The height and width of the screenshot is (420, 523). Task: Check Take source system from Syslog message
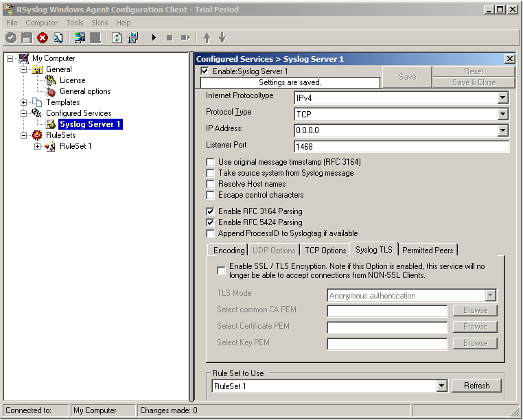point(210,173)
